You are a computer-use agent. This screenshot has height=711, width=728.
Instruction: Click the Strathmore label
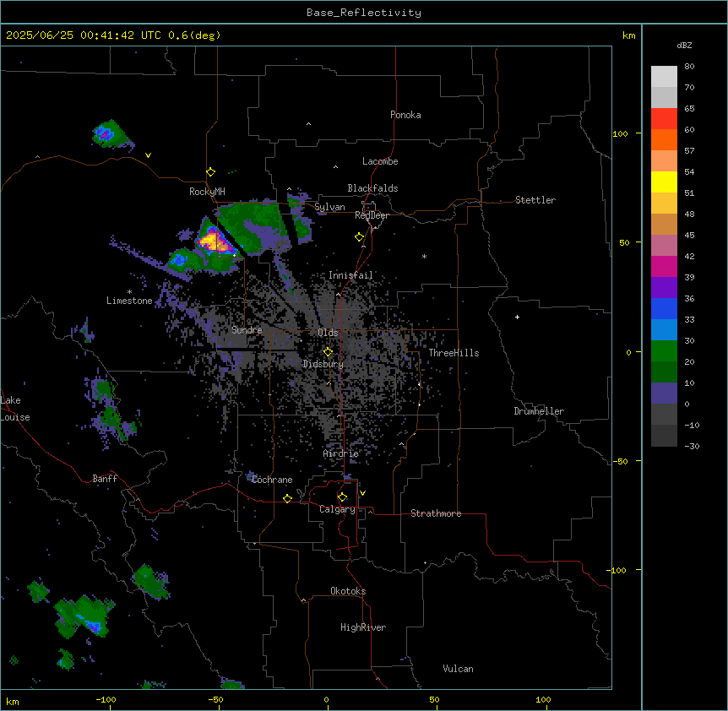pos(436,513)
